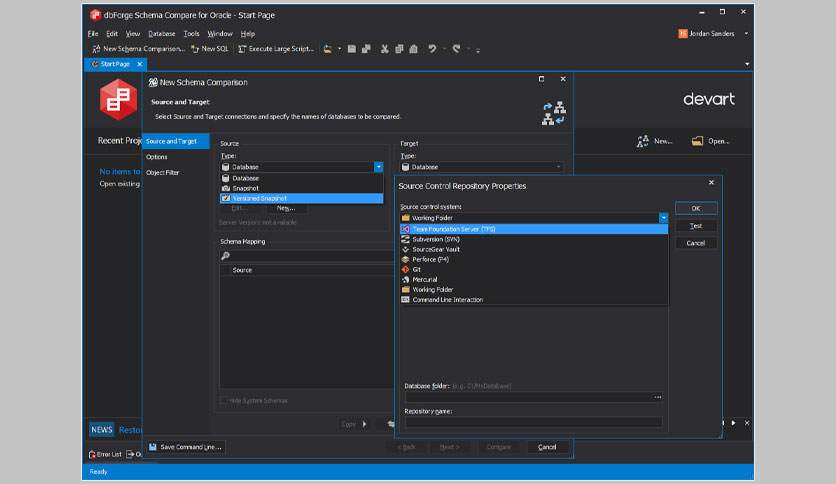This screenshot has width=836, height=484.
Task: Click the Copy toolbar icon
Action: click(399, 49)
